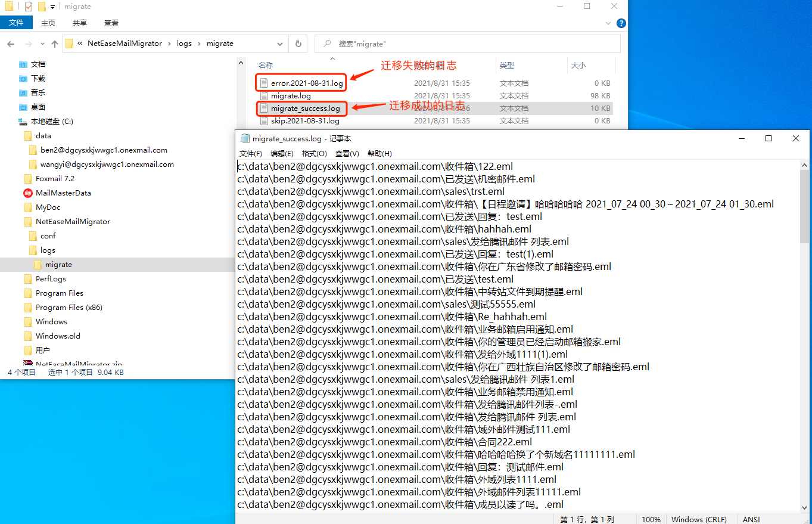Open Notepad's 格式(O) menu
This screenshot has width=812, height=524.
tap(314, 154)
